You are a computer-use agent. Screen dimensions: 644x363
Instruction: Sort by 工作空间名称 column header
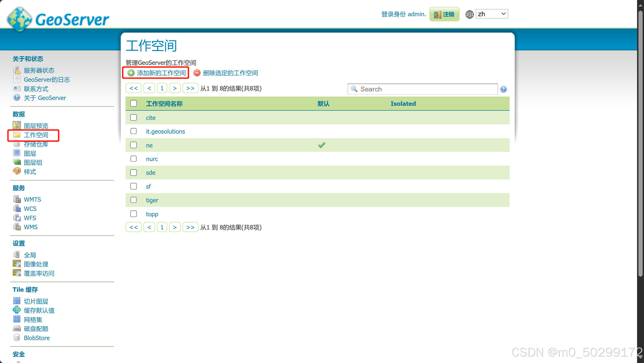click(164, 103)
